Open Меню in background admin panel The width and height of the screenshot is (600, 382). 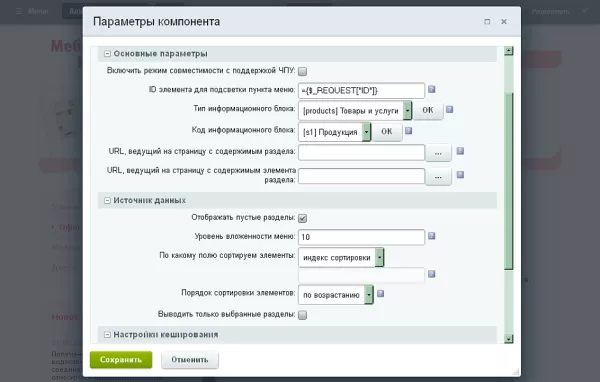[x=33, y=11]
